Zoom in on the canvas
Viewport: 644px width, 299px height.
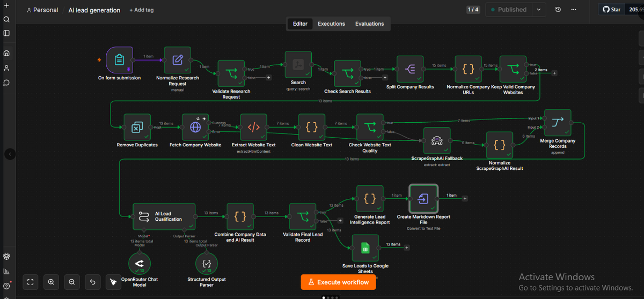click(x=51, y=281)
